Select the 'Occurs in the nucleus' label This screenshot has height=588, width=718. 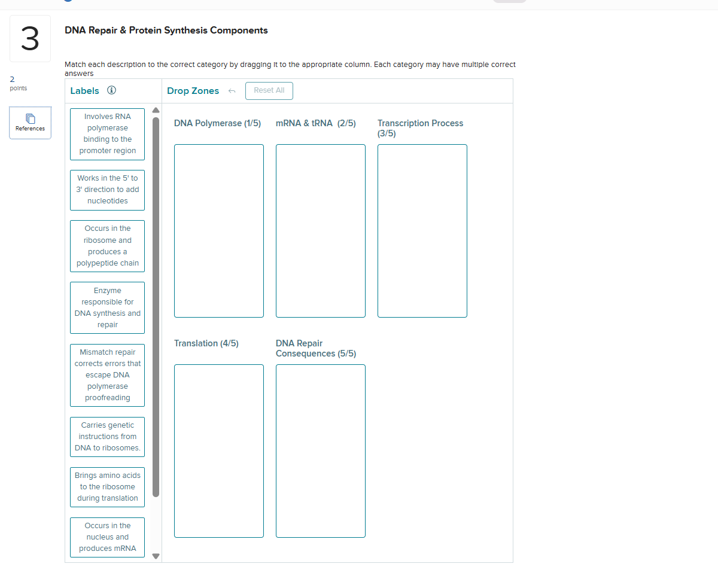108,537
